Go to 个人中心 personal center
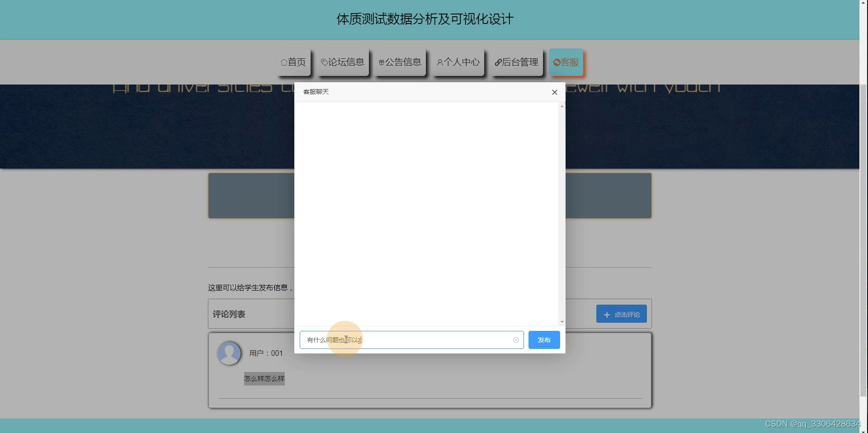Screen dimensions: 868x433 click(458, 62)
